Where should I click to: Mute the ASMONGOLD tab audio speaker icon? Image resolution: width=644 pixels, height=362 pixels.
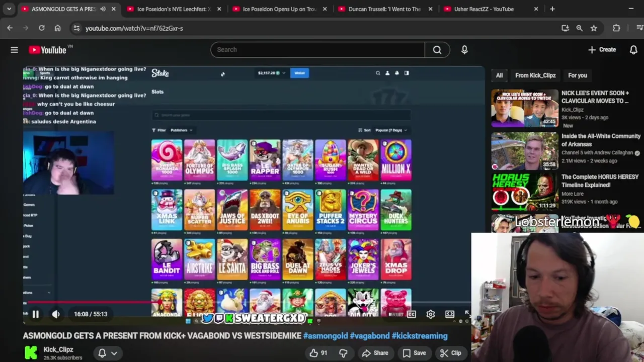click(103, 9)
